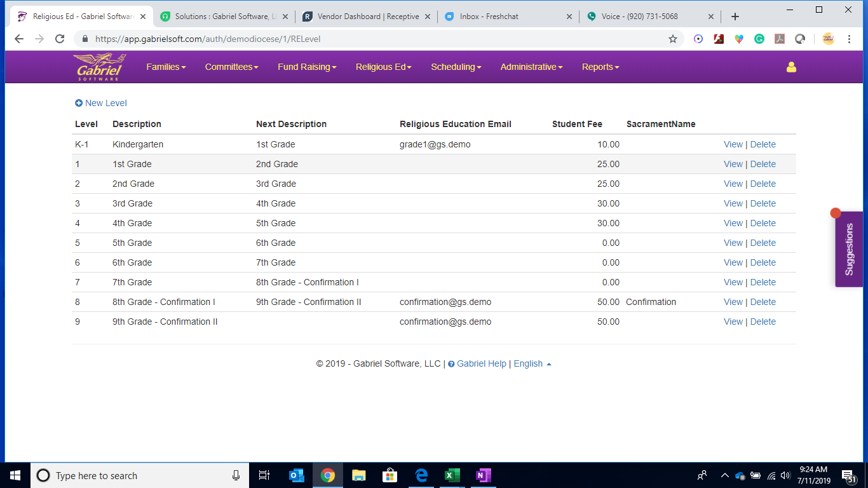The width and height of the screenshot is (868, 488).
Task: Launch Outlook from taskbar
Action: (x=297, y=475)
